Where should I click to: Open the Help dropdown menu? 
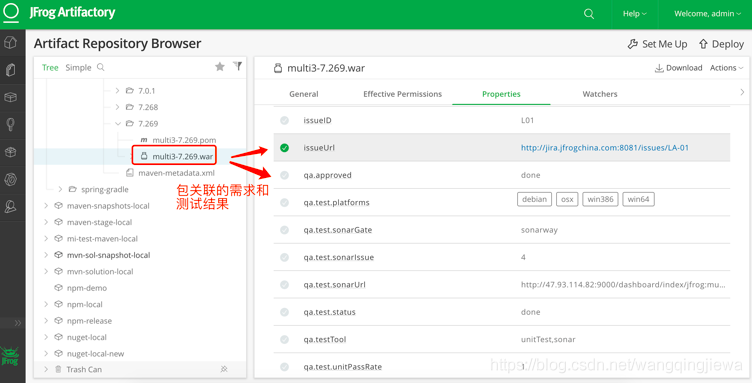point(634,14)
